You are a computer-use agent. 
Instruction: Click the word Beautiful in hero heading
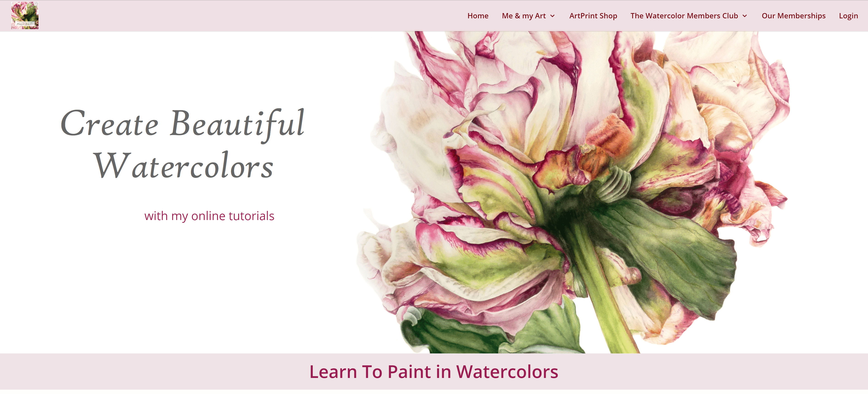tap(237, 124)
